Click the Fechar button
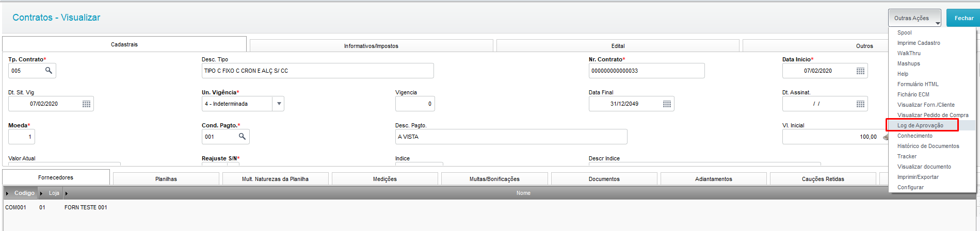The image size is (980, 231). tap(963, 18)
